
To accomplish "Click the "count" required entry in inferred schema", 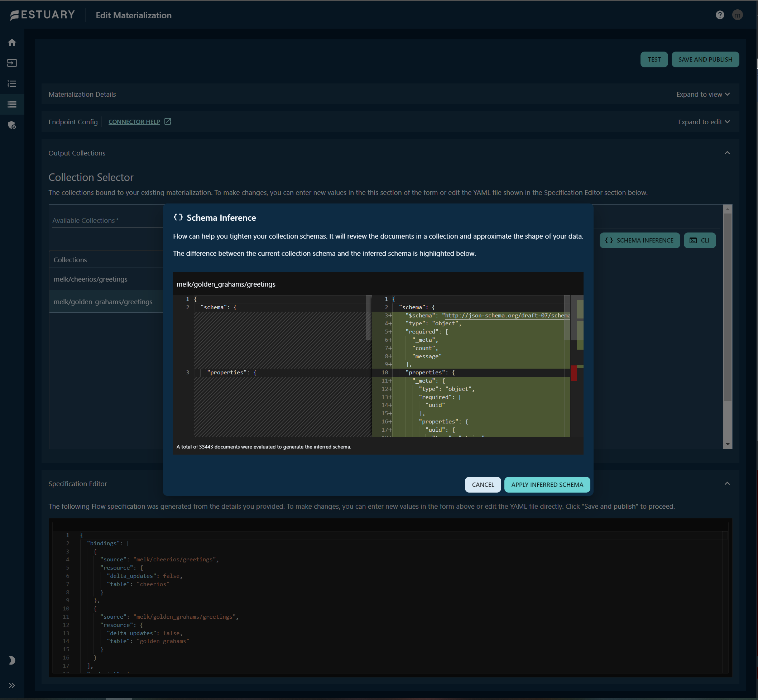I will (424, 348).
